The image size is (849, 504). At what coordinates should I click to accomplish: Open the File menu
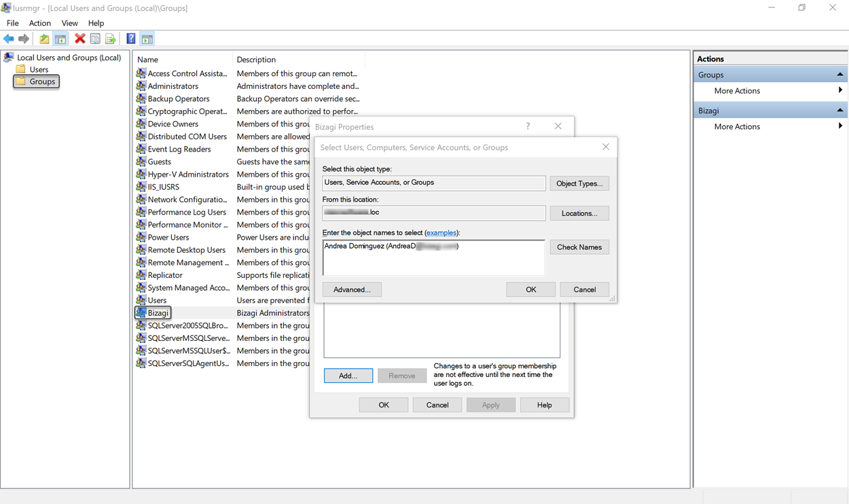click(x=13, y=23)
